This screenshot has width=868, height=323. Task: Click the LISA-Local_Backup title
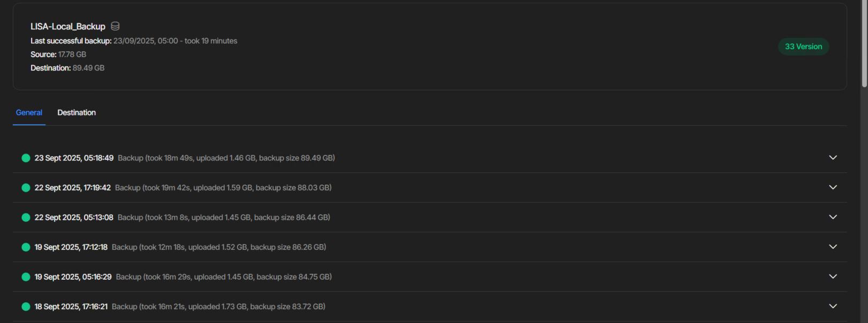[68, 27]
